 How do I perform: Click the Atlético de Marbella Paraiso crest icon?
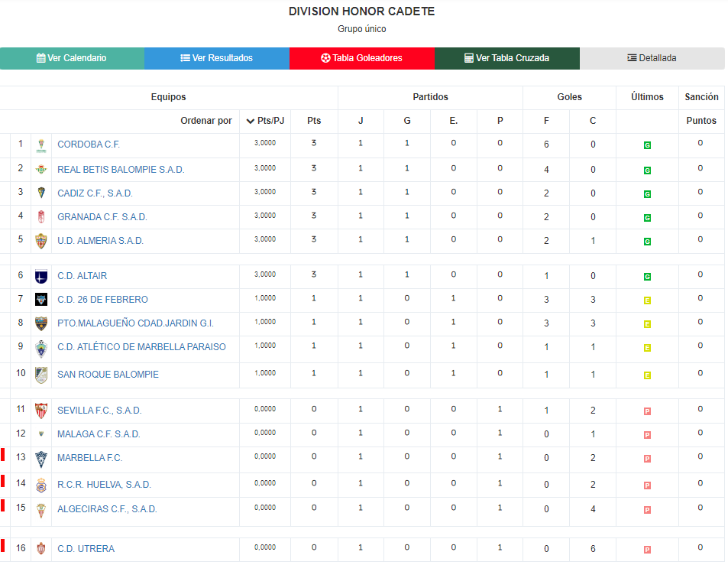(x=41, y=349)
